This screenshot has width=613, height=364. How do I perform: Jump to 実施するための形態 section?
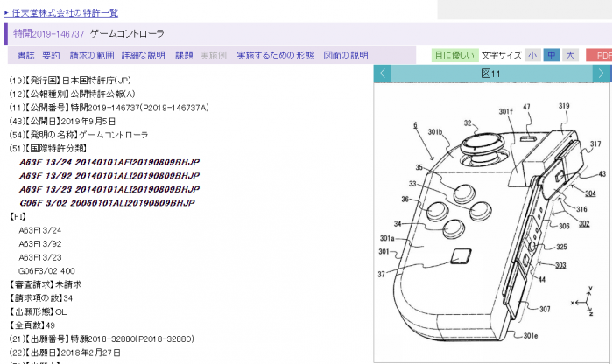click(x=275, y=55)
